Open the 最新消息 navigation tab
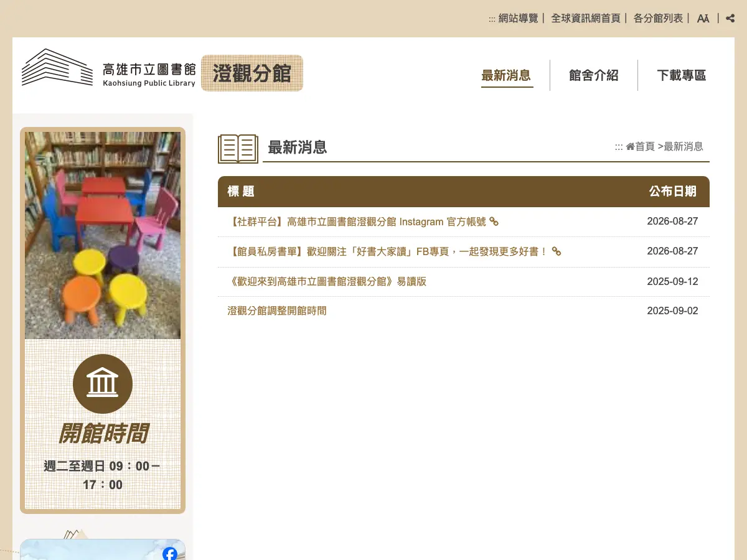This screenshot has width=747, height=560. coord(506,75)
